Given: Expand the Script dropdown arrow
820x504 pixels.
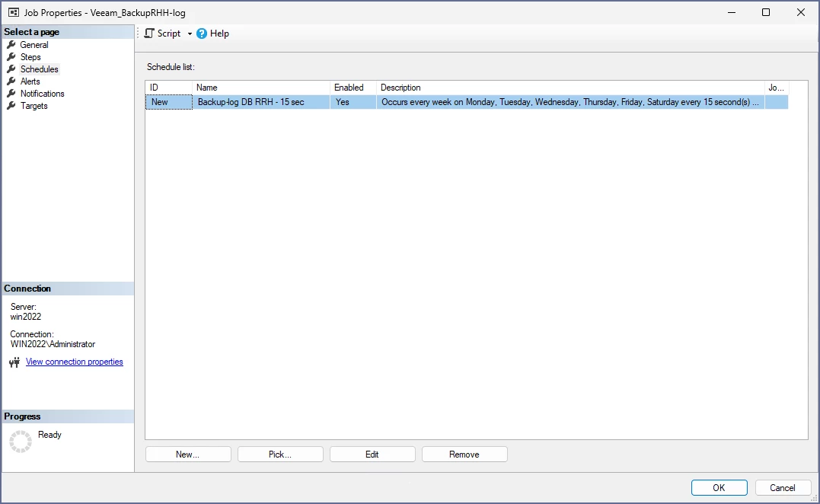Looking at the screenshot, I should (x=190, y=34).
